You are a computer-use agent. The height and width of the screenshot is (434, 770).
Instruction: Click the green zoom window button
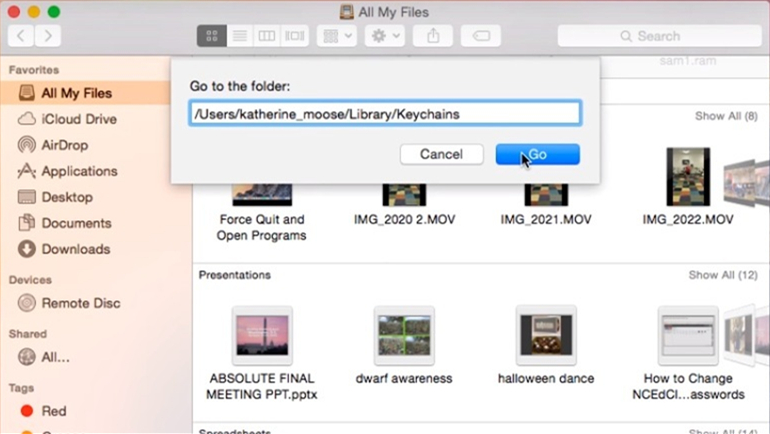point(54,12)
